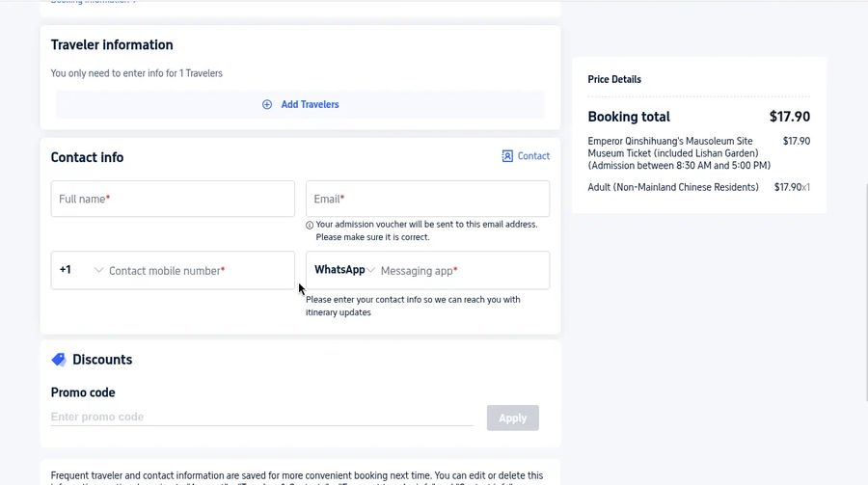Select the 'You only need to enter info' text
The height and width of the screenshot is (485, 868).
tap(137, 73)
